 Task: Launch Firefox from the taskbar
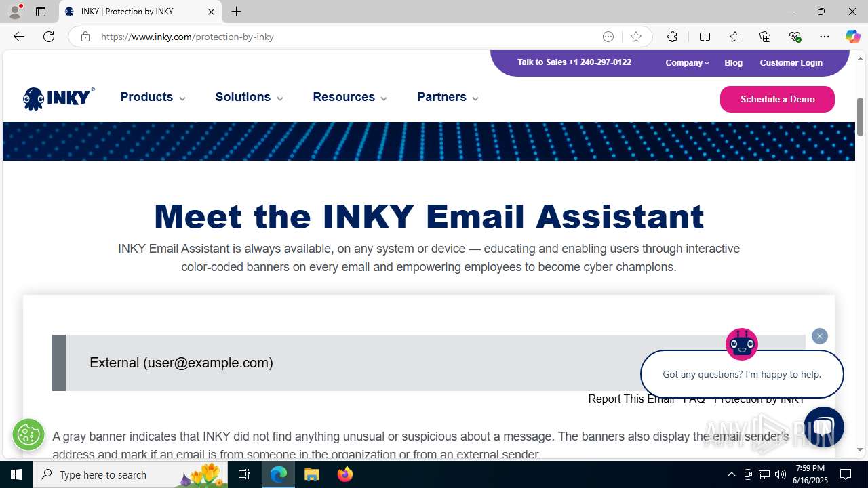(x=345, y=474)
